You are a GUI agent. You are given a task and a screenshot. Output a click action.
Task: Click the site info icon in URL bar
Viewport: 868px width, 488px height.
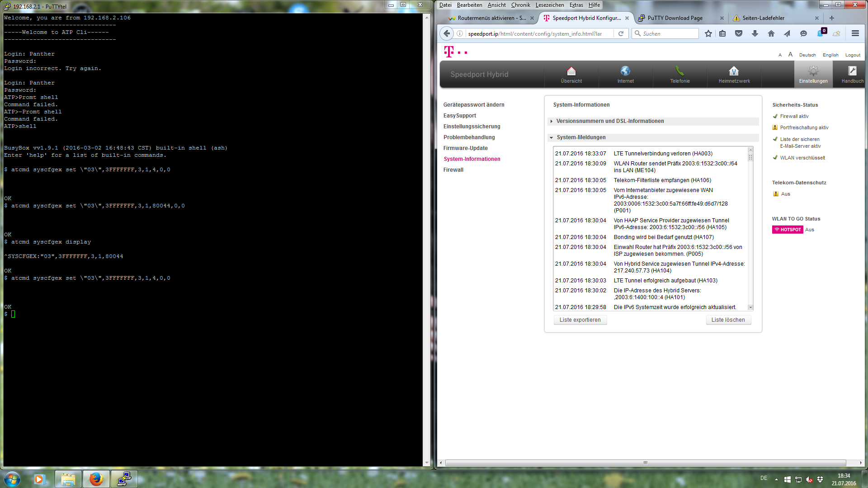[x=460, y=33]
